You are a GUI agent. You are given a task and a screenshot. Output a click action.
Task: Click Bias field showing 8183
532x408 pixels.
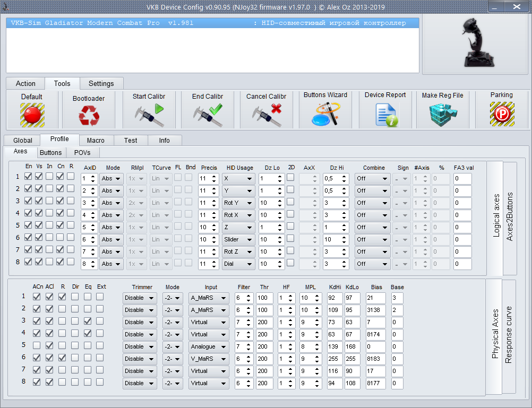[x=375, y=359]
